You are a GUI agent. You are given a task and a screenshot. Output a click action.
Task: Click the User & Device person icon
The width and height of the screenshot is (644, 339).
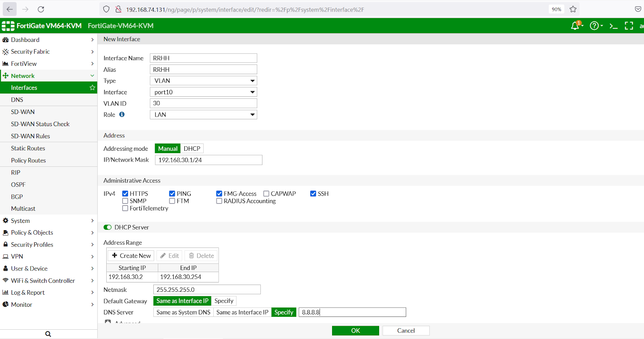(x=6, y=268)
